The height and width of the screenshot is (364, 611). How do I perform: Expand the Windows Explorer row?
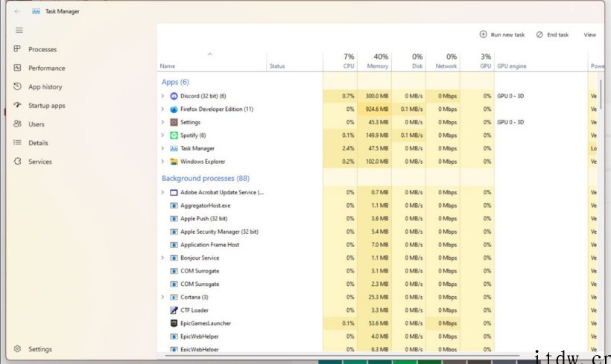point(163,162)
